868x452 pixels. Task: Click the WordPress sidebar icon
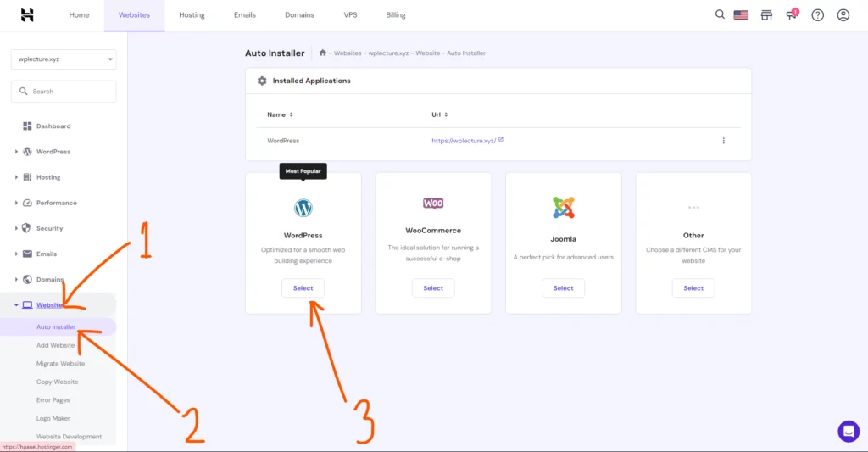[27, 152]
